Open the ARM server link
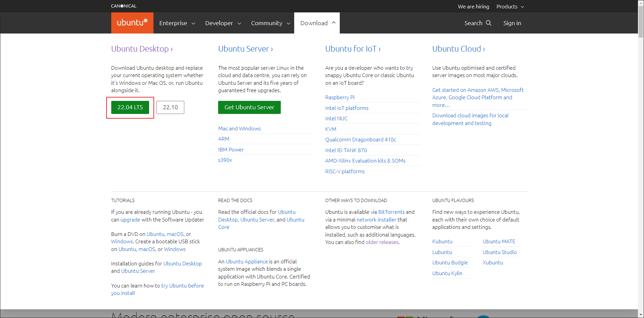 pyautogui.click(x=224, y=139)
